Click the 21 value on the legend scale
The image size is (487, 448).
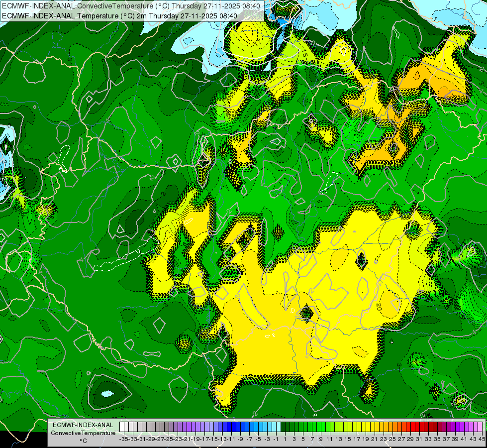click(x=374, y=439)
